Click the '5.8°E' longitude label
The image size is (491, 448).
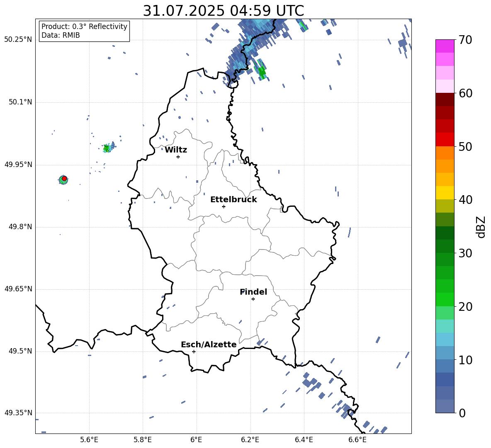[x=143, y=440]
